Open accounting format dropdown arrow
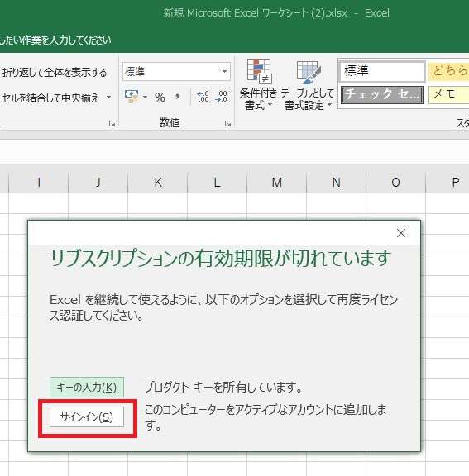Viewport: 469px width, 476px height. click(x=145, y=98)
